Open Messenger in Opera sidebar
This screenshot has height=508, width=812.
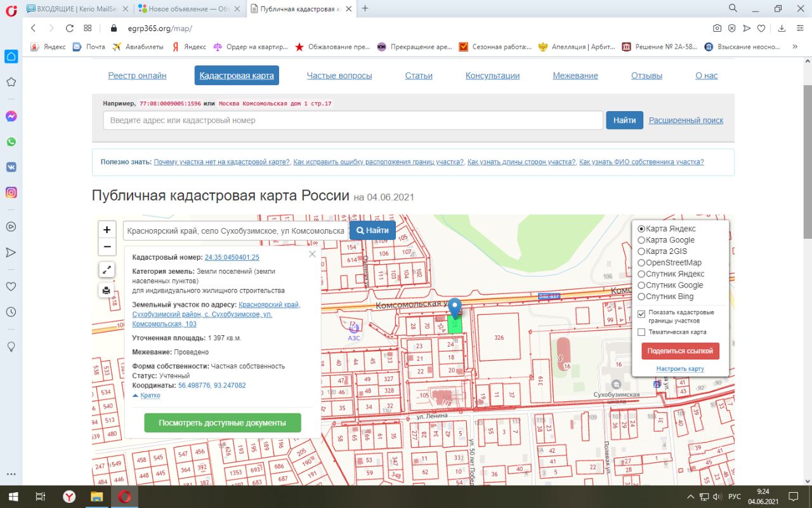click(11, 116)
